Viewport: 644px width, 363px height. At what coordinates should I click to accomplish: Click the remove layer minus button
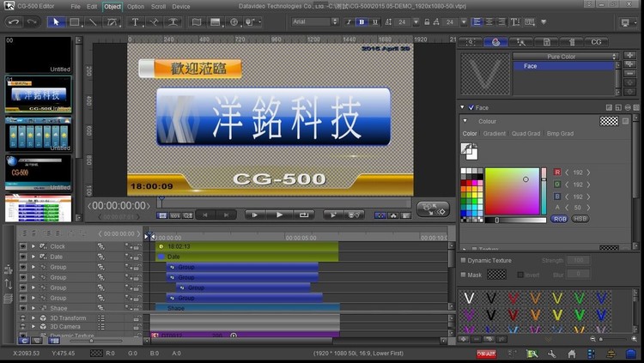[629, 73]
